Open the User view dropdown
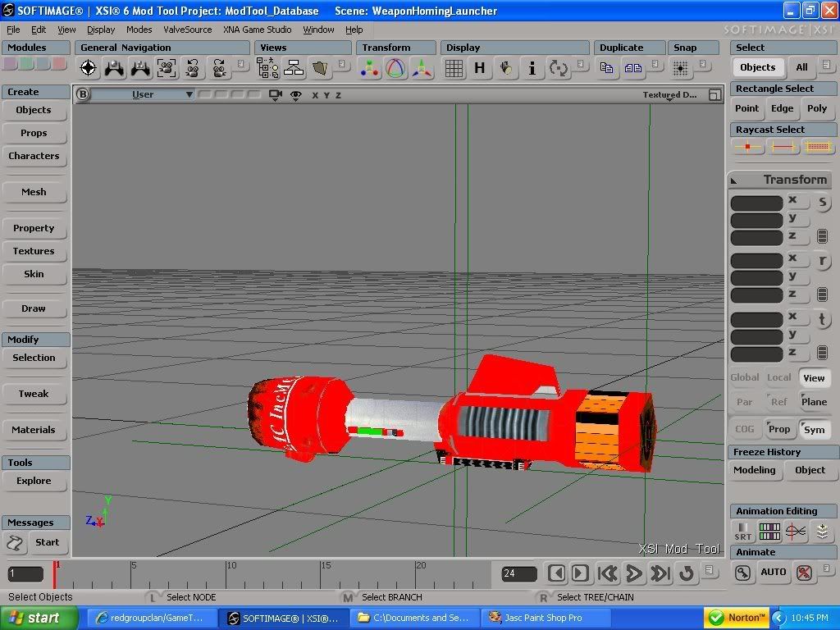The width and height of the screenshot is (840, 630). click(144, 95)
